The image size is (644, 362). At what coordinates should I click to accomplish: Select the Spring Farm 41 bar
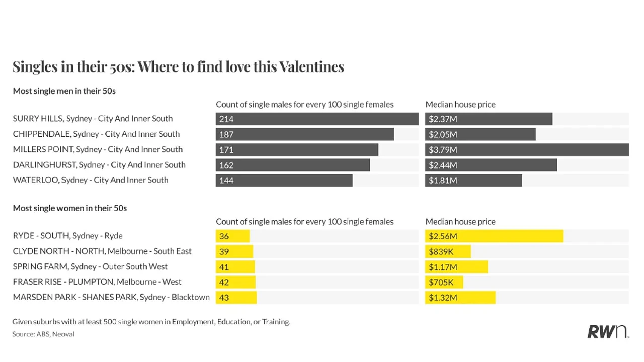pos(235,266)
